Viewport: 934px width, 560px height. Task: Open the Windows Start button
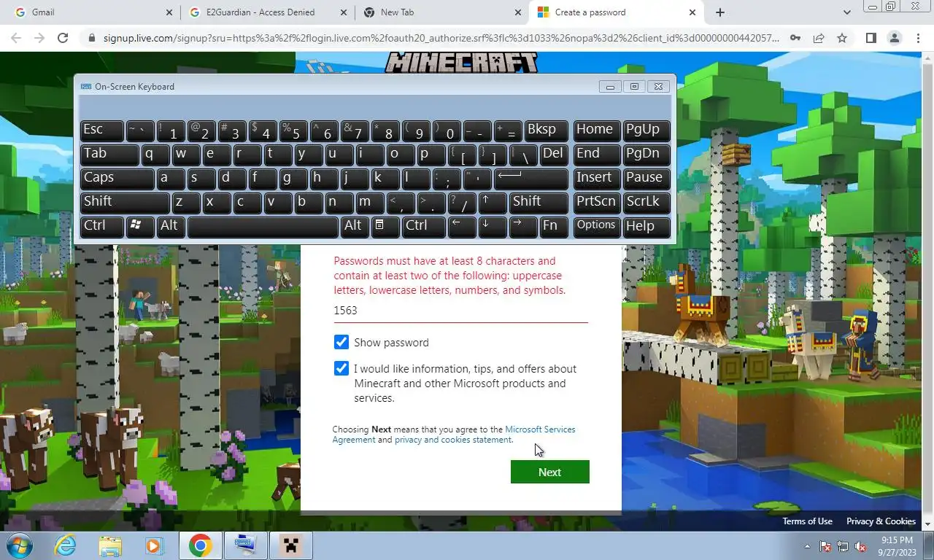pyautogui.click(x=20, y=545)
